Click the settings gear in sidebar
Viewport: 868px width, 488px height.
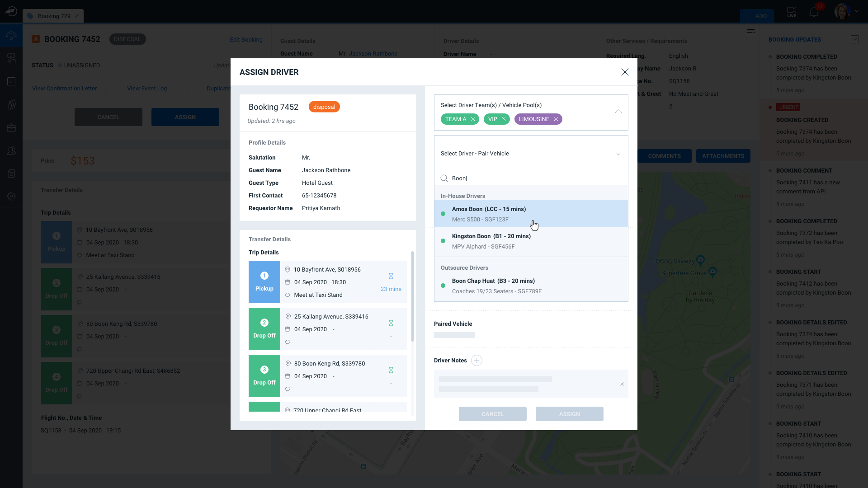(x=11, y=196)
